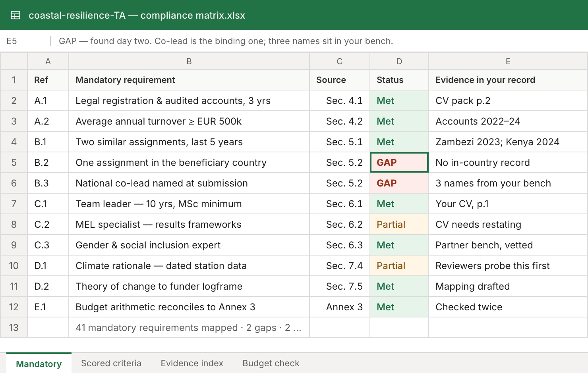Select the GAP status cell for B.2
The height and width of the screenshot is (373, 588).
click(x=399, y=162)
